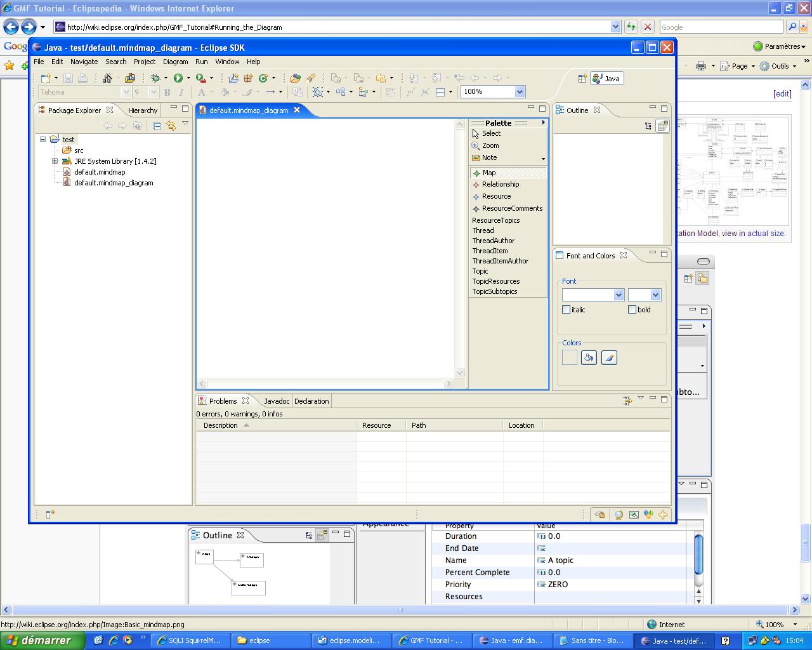This screenshot has width=812, height=650.
Task: Click the empty color swatch under Colors
Action: coord(569,358)
